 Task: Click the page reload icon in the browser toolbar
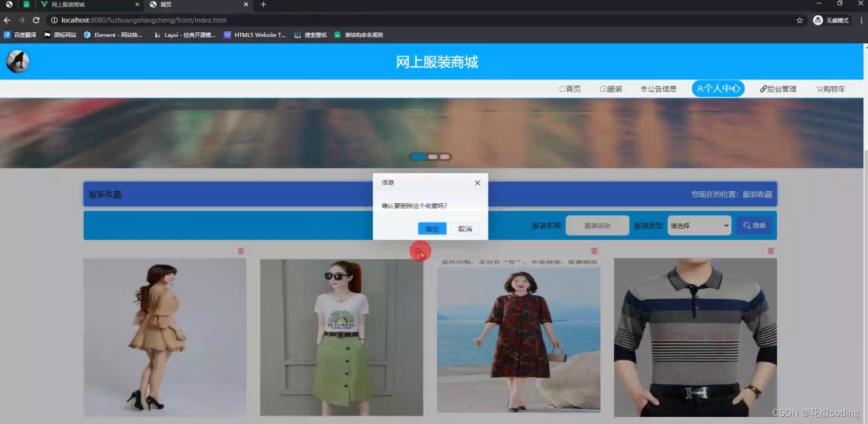click(x=36, y=20)
